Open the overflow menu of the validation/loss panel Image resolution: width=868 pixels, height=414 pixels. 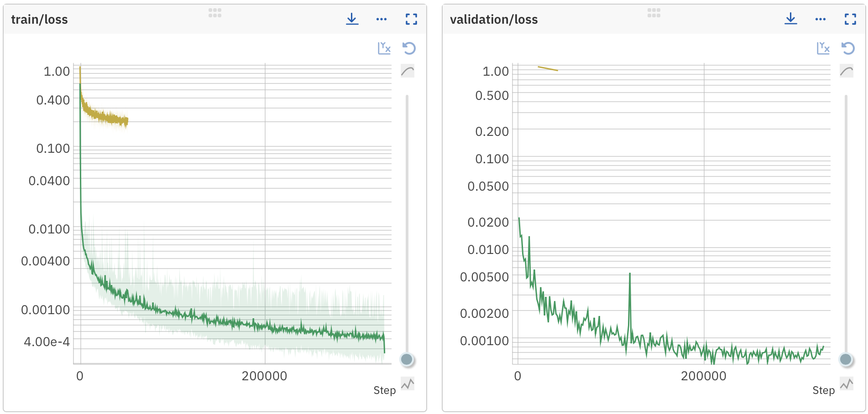(820, 19)
